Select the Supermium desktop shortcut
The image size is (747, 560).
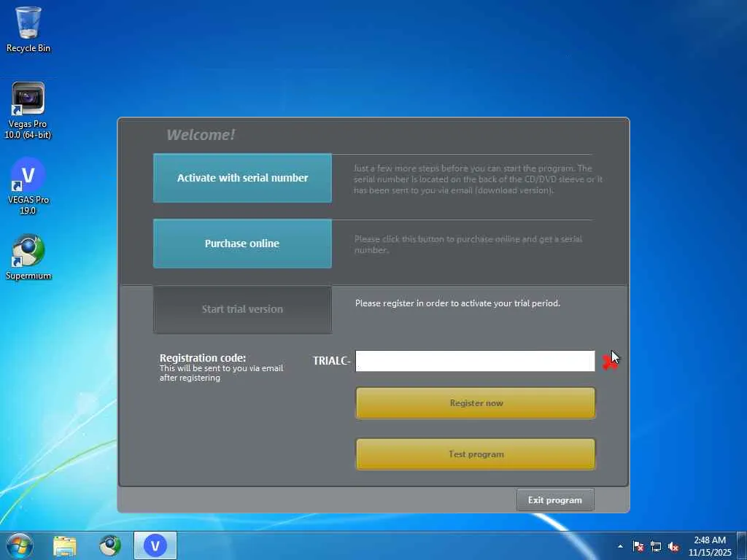coord(28,257)
